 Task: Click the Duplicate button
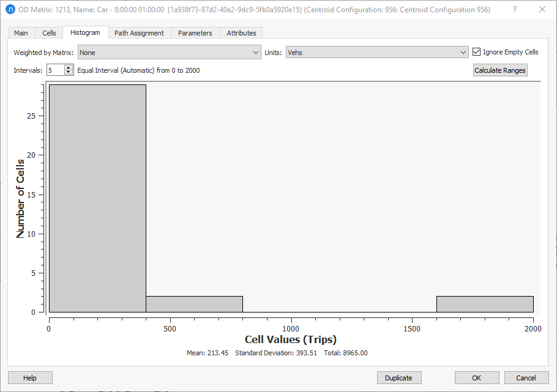click(x=399, y=377)
